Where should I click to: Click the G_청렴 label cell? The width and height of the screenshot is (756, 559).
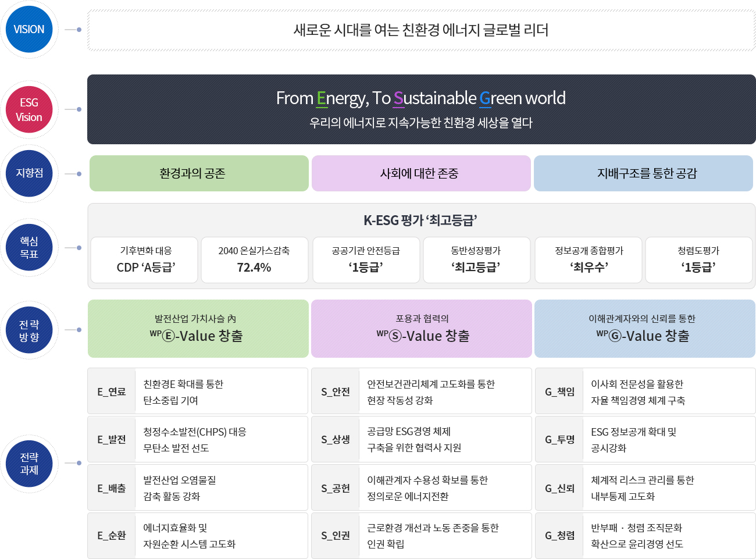(x=559, y=535)
